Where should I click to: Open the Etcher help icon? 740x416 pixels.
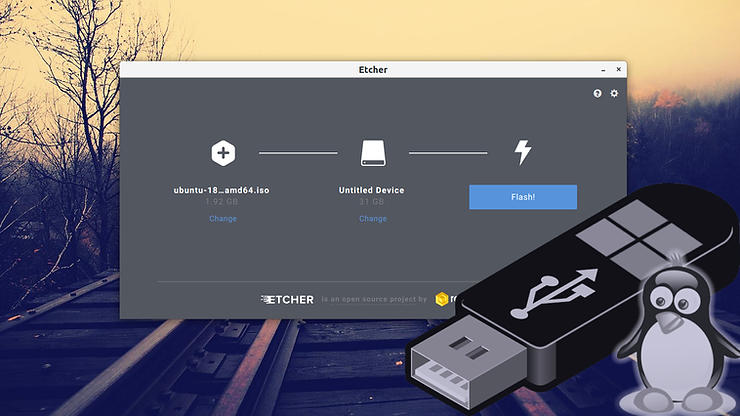tap(597, 93)
